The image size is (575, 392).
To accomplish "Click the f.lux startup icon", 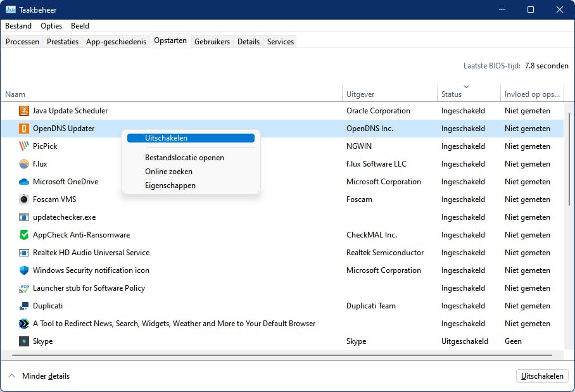I will point(24,164).
